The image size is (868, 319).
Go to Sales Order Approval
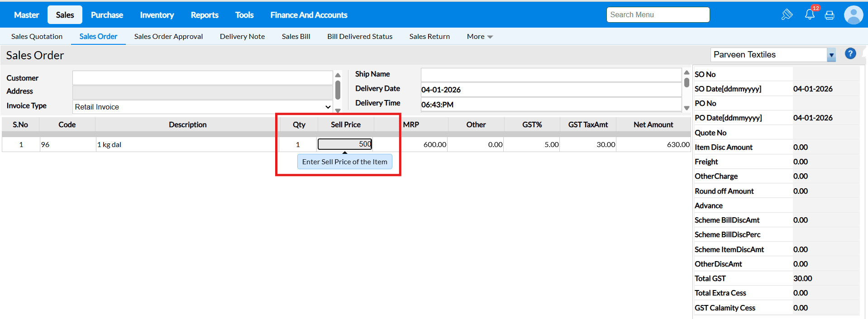point(168,37)
